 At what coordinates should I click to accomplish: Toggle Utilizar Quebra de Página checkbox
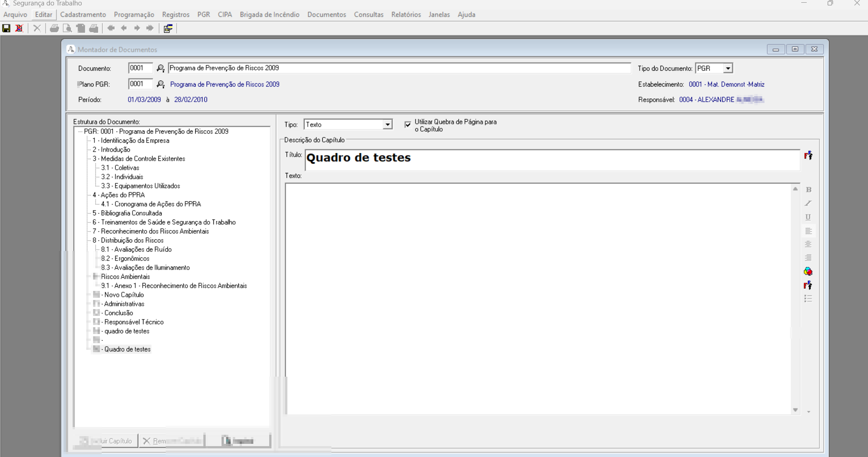(x=408, y=124)
